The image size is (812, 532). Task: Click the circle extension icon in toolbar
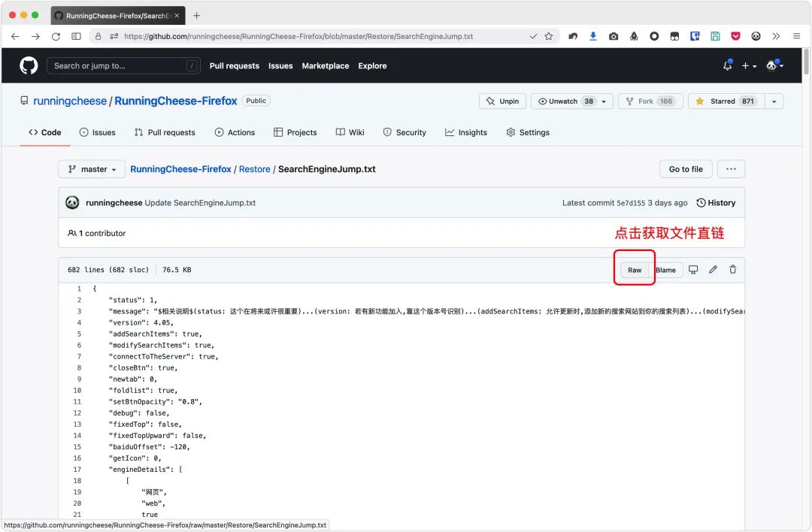click(654, 36)
